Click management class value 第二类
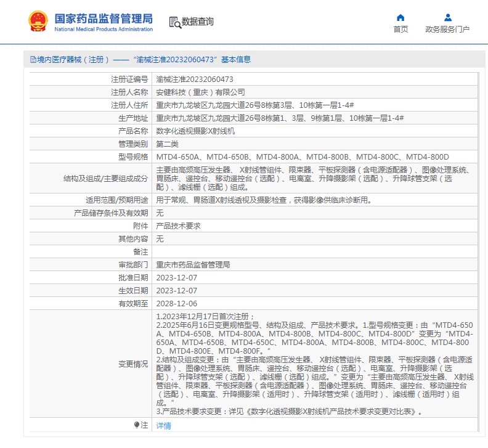 167,144
